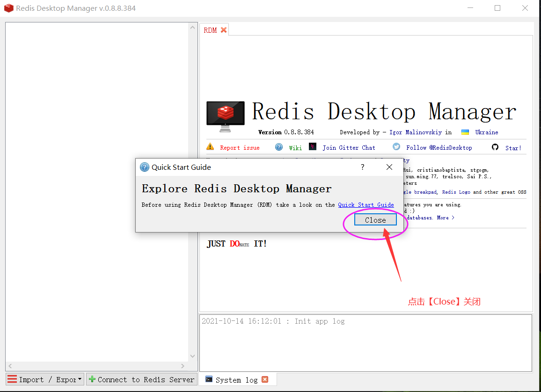Click the Ukraine link
The width and height of the screenshot is (541, 392).
tap(487, 132)
